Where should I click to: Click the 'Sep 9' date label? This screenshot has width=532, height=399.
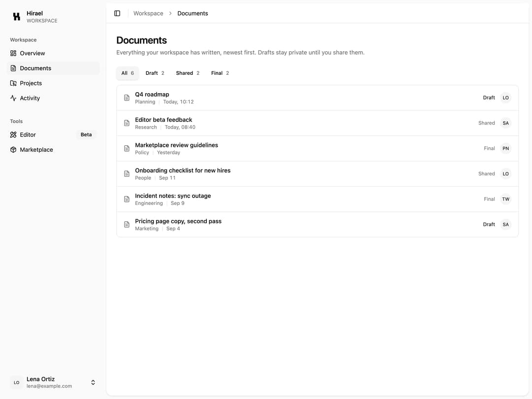pos(178,203)
